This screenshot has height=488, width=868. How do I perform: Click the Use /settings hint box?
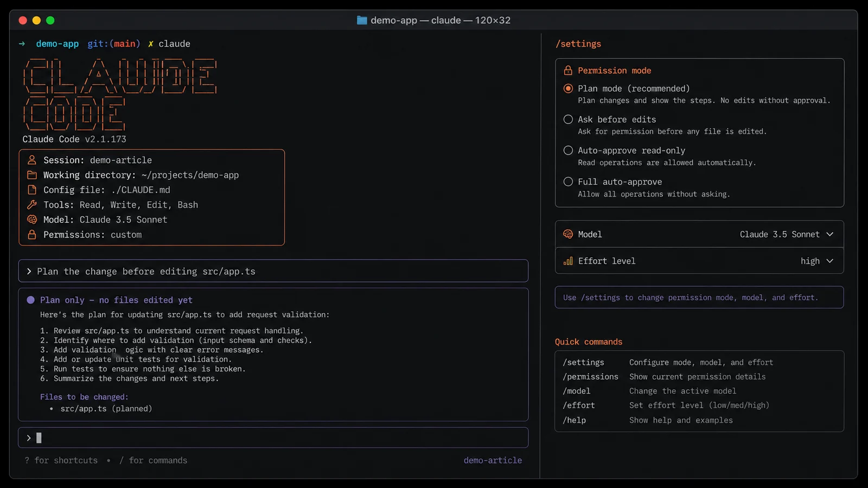[x=699, y=297]
